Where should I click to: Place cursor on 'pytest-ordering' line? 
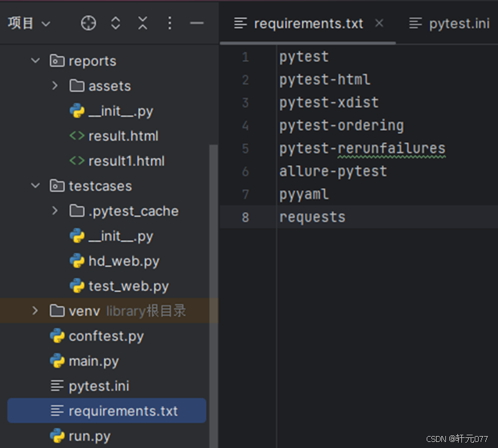pyautogui.click(x=341, y=125)
